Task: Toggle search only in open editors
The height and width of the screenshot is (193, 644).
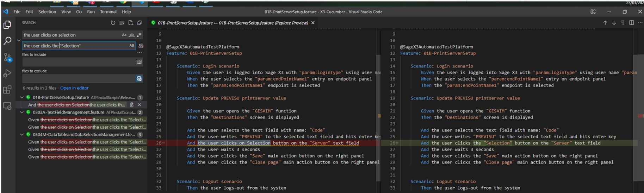Action: point(139,62)
